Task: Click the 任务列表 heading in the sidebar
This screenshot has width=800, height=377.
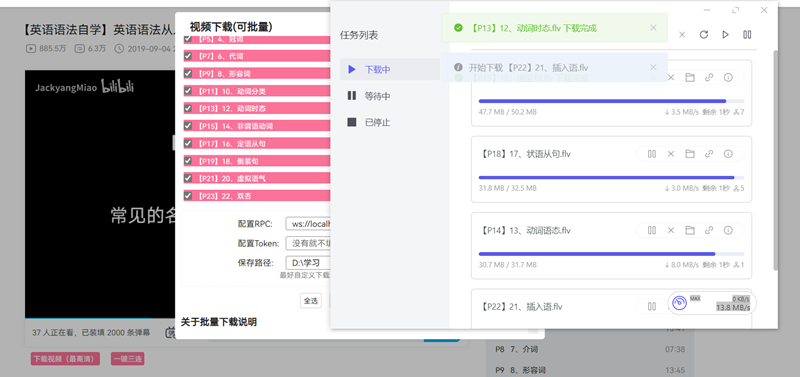Action: [359, 36]
